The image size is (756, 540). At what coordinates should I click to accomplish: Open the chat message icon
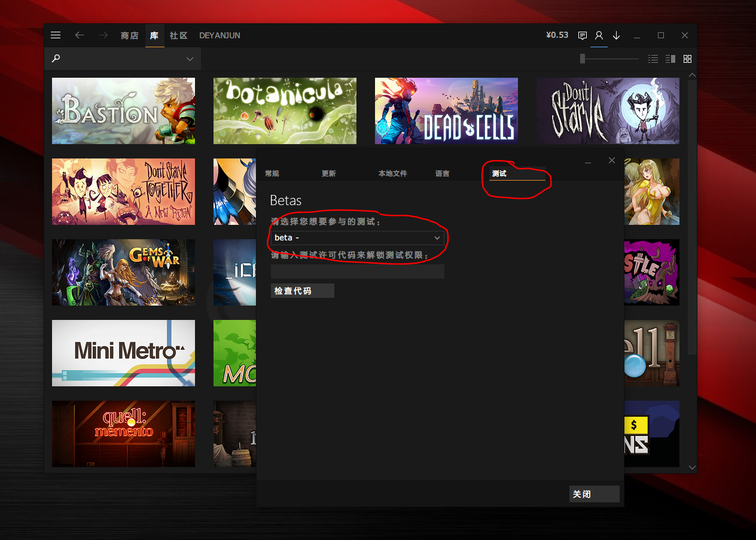582,35
